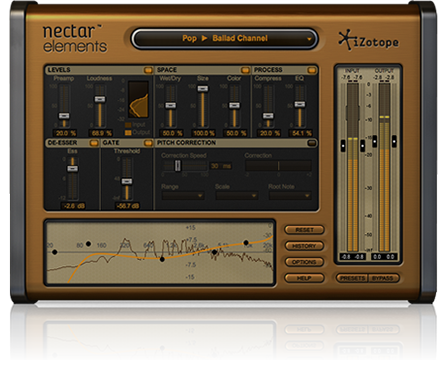Screen dimensions: 446x366
Task: Click the RESET button
Action: point(304,230)
